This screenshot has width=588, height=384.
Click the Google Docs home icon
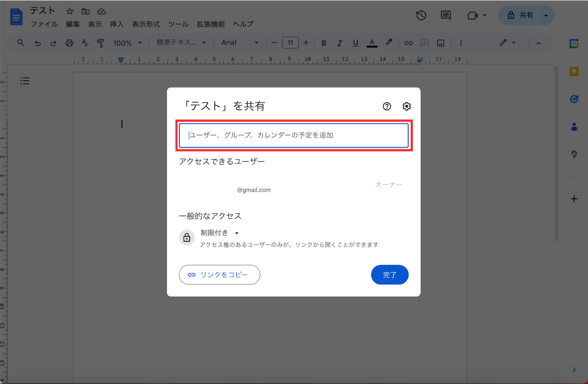click(x=16, y=17)
